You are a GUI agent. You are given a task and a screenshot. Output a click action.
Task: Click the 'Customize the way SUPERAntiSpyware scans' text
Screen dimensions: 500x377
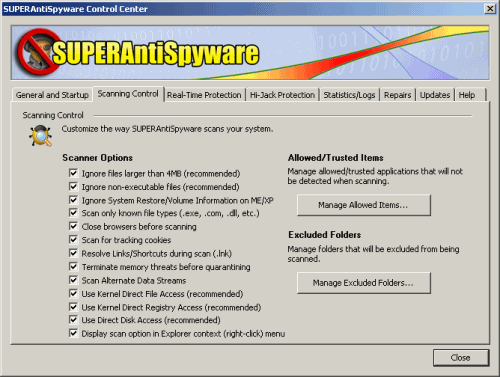point(167,129)
